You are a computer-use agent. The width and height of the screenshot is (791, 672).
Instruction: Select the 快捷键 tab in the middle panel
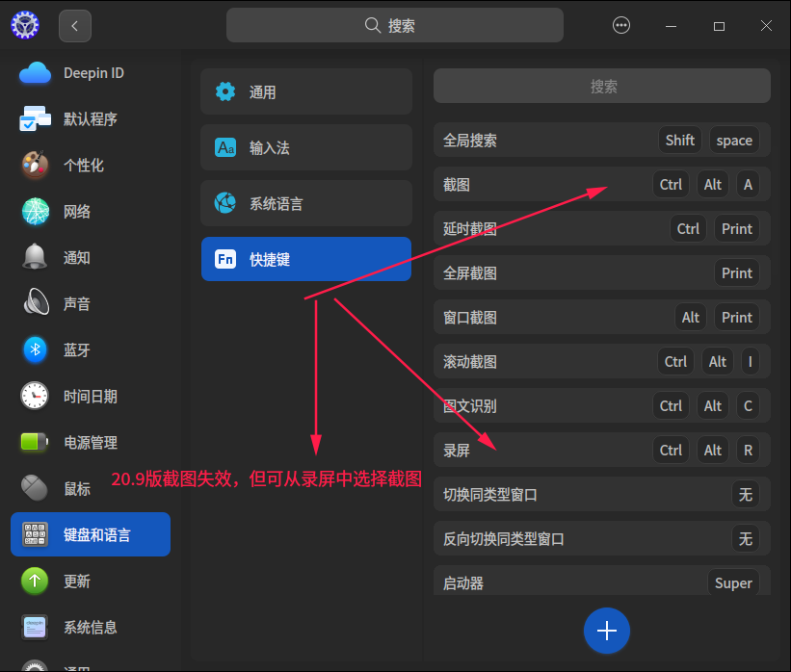(306, 259)
